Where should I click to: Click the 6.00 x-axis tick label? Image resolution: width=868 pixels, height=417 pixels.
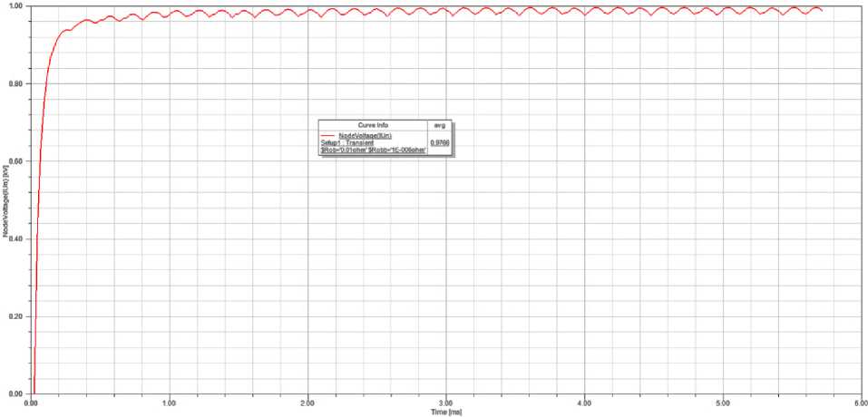pyautogui.click(x=860, y=402)
